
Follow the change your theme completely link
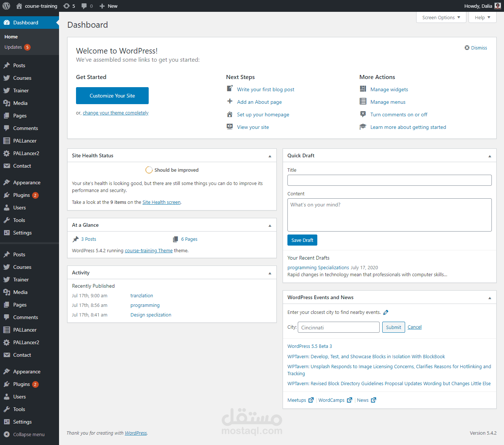point(115,113)
